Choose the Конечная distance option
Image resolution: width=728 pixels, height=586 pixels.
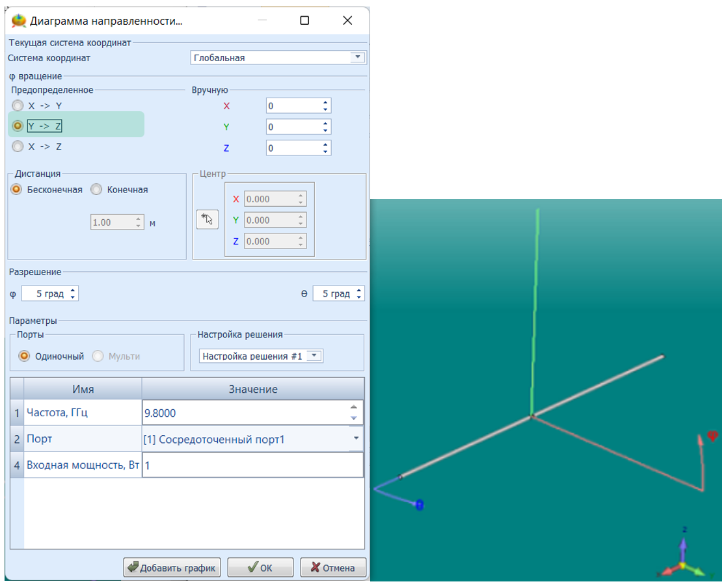click(97, 190)
